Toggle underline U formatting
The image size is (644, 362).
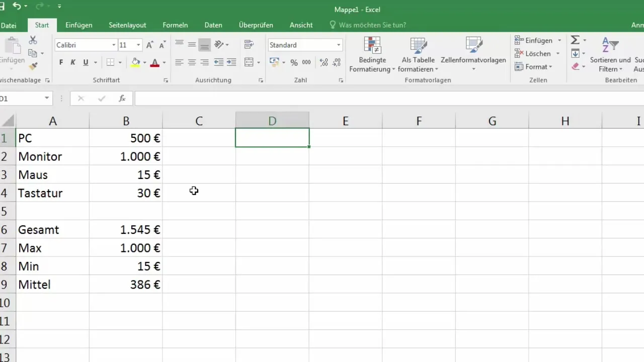coord(86,63)
